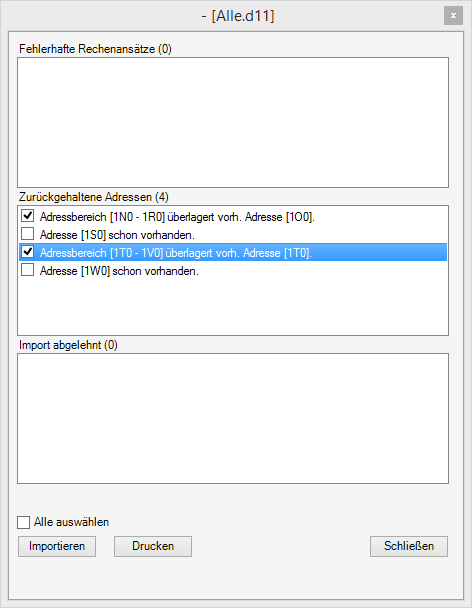Click the Importieren button
The width and height of the screenshot is (472, 608).
57,546
